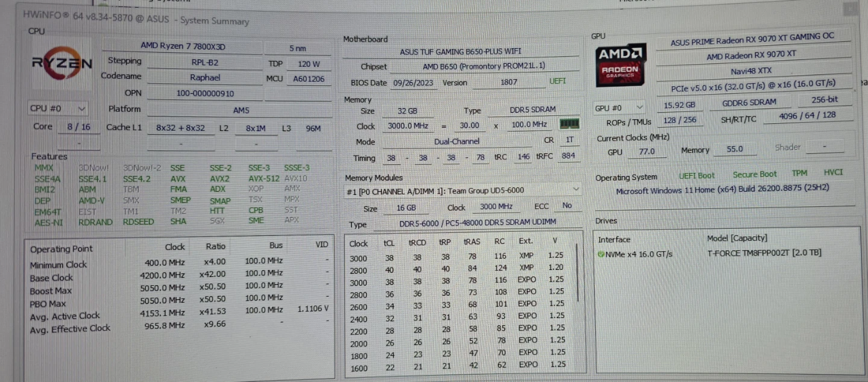Viewport: 868px width, 382px height.
Task: Click the Boost Max operating point row
Action: tap(180, 289)
